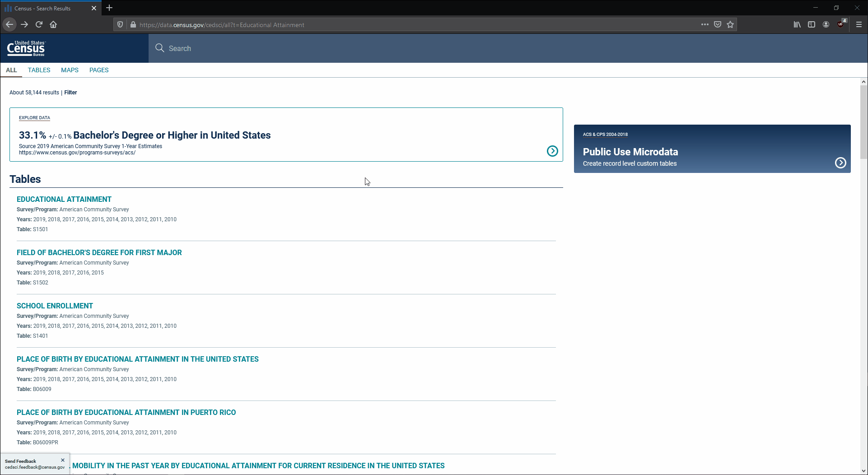The width and height of the screenshot is (868, 475).
Task: Select the ALL results tab
Action: [x=11, y=70]
